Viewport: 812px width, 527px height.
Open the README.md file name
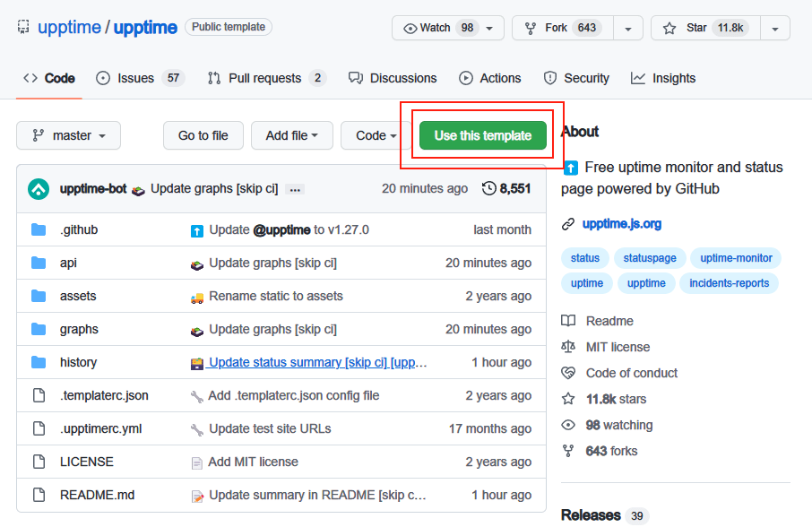tap(98, 495)
